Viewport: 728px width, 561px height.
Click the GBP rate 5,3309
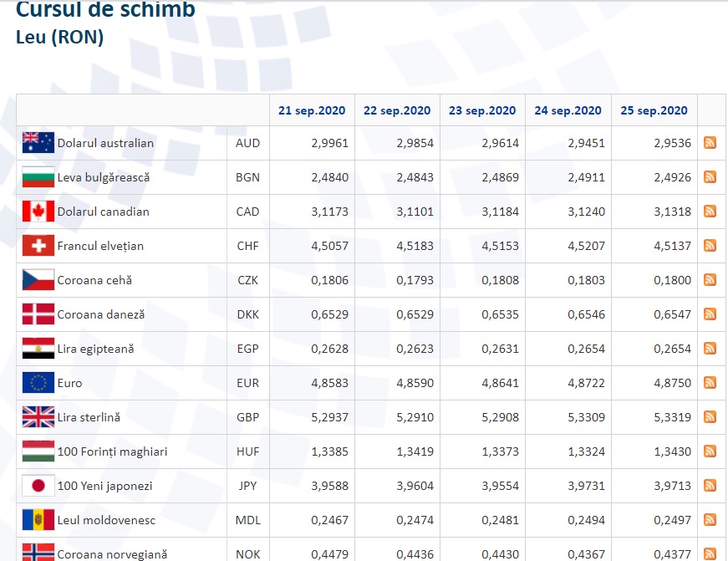click(587, 417)
